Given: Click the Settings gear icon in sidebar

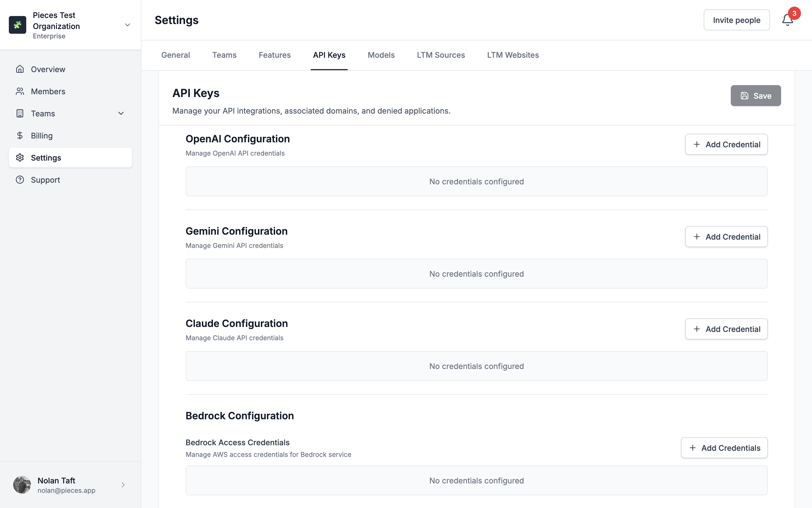Looking at the screenshot, I should pyautogui.click(x=20, y=158).
